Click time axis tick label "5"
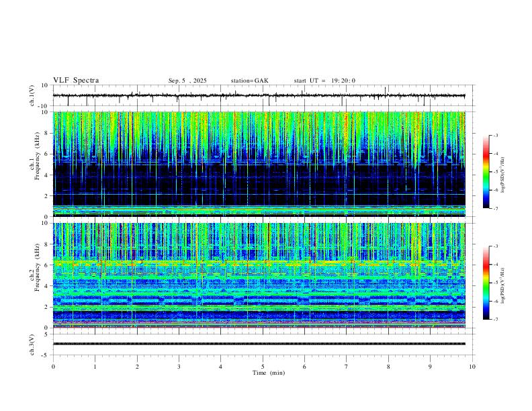532x411 pixels. tap(263, 367)
